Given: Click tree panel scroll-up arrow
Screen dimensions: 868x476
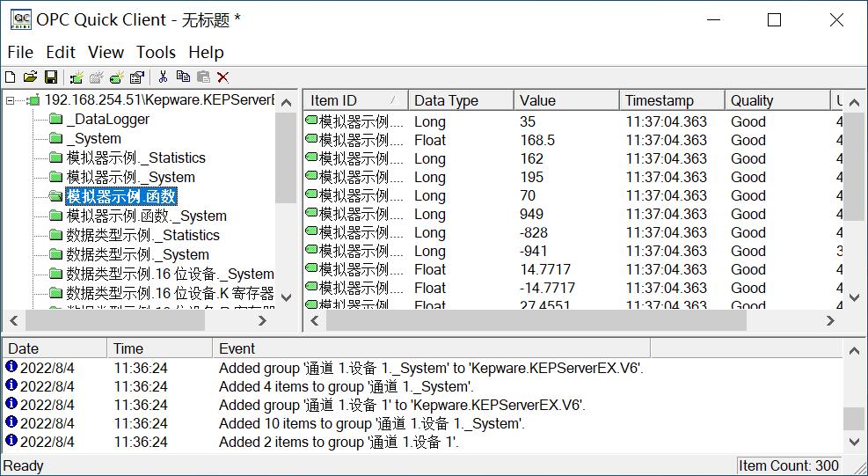Looking at the screenshot, I should click(x=286, y=103).
